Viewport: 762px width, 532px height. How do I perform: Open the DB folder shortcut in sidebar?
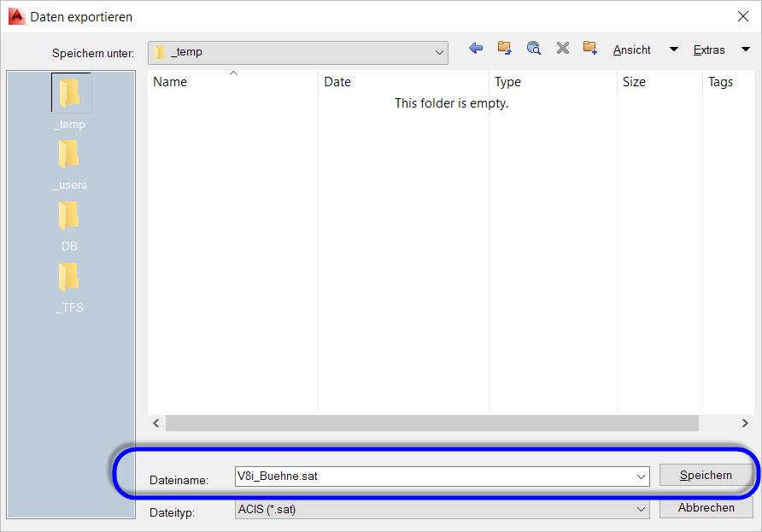[69, 226]
